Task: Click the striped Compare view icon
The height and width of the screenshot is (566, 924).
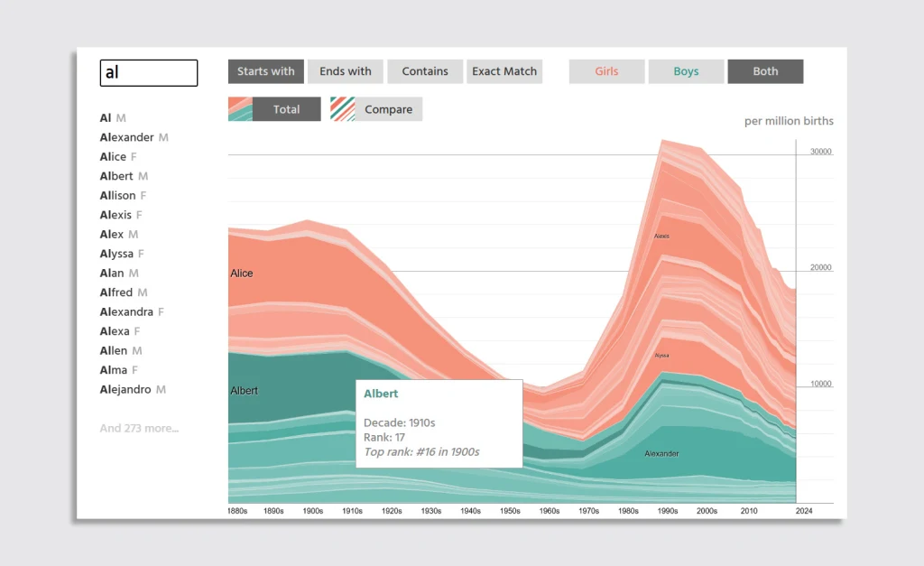Action: coord(343,109)
